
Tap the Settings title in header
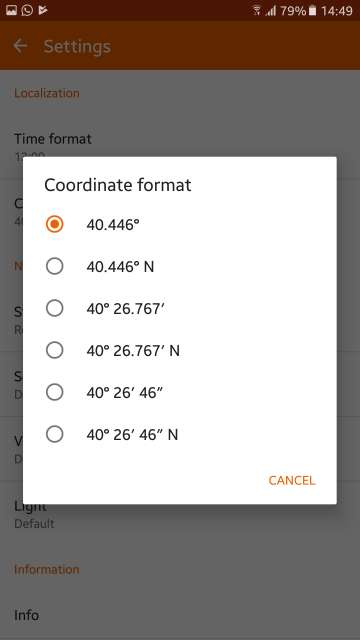77,47
